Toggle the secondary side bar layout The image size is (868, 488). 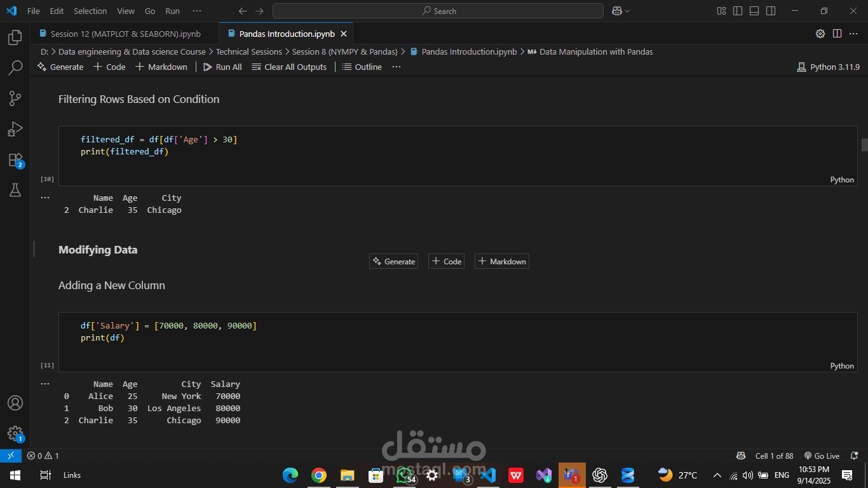click(x=771, y=11)
